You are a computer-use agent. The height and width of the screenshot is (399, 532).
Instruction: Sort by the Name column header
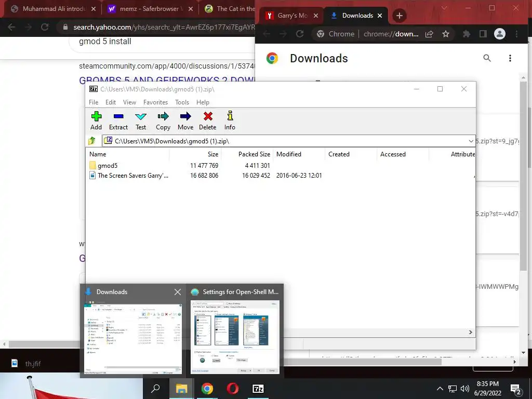[x=128, y=154]
